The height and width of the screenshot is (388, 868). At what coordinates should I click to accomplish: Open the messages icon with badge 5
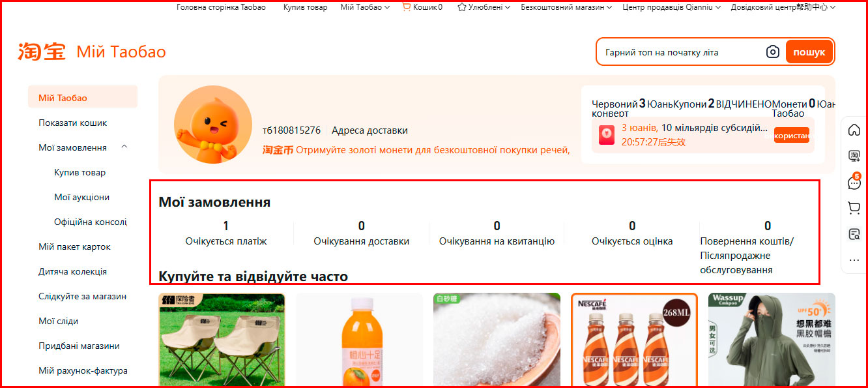pos(854,182)
